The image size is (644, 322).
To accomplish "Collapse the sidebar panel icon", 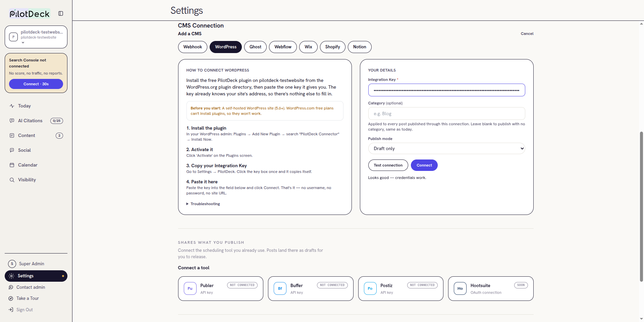I will coord(61,13).
